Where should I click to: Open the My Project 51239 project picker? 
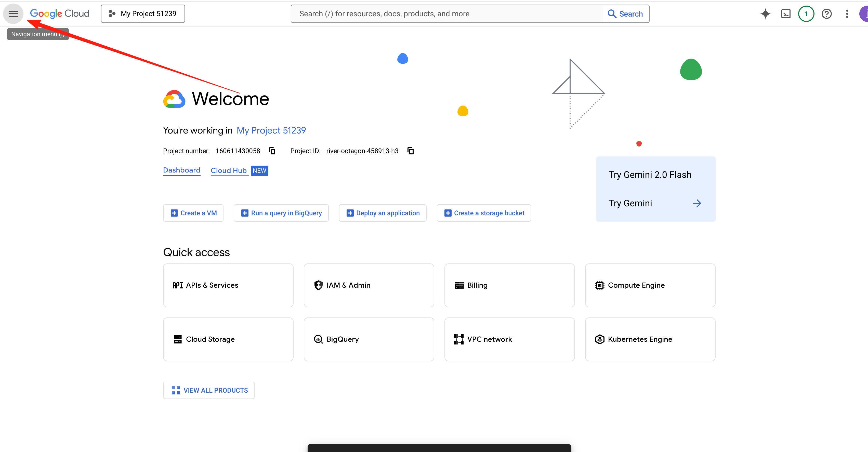coord(143,14)
